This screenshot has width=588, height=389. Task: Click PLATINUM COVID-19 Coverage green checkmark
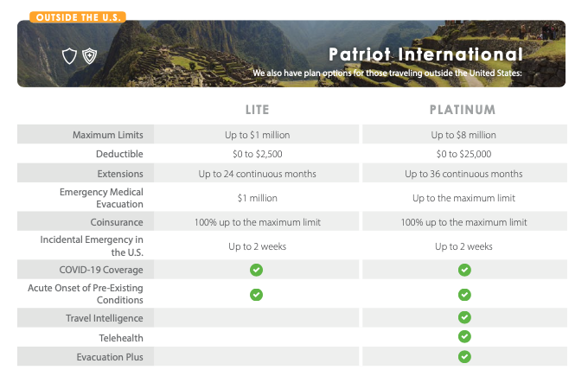point(464,270)
